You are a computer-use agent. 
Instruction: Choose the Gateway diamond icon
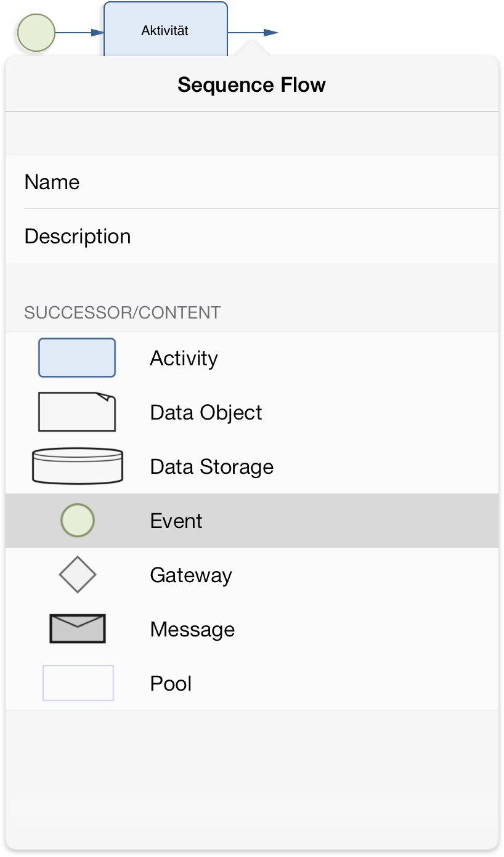pyautogui.click(x=78, y=575)
